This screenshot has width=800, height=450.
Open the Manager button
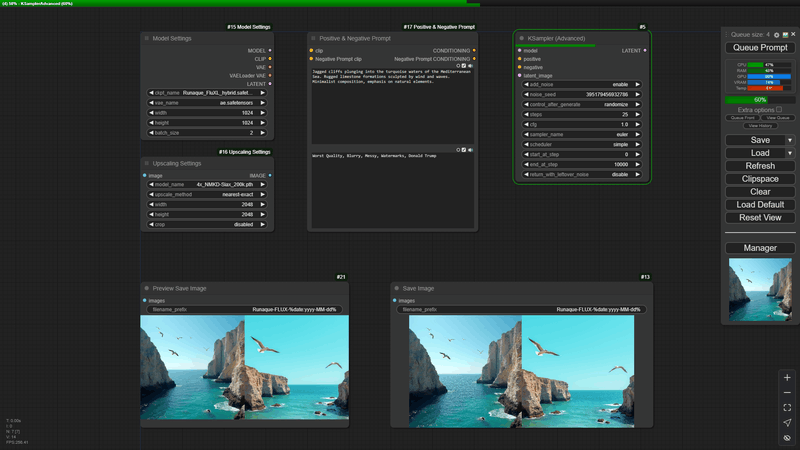point(760,248)
